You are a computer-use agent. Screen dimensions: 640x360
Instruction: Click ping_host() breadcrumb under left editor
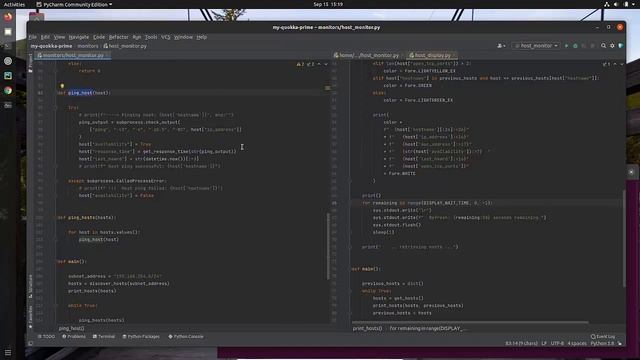pyautogui.click(x=71, y=328)
